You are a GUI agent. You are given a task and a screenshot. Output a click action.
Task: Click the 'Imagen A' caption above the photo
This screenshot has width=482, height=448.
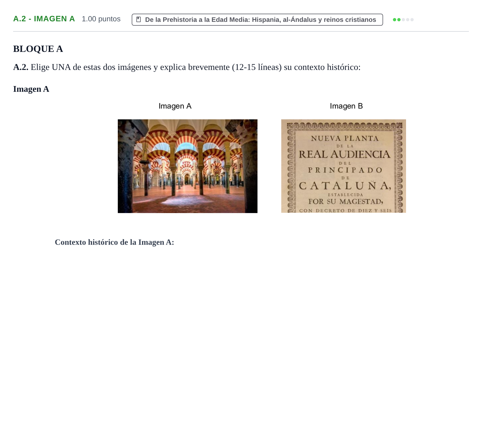coord(175,106)
